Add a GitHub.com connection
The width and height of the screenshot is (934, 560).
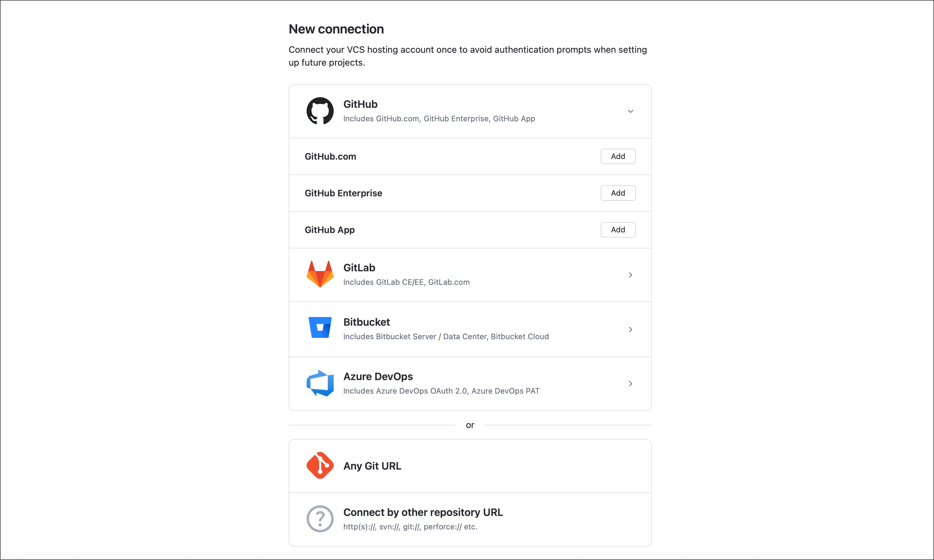pyautogui.click(x=618, y=156)
